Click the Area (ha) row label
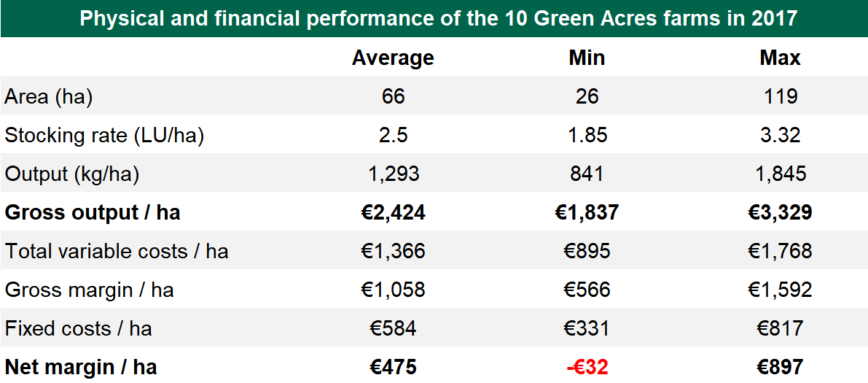 pos(49,97)
